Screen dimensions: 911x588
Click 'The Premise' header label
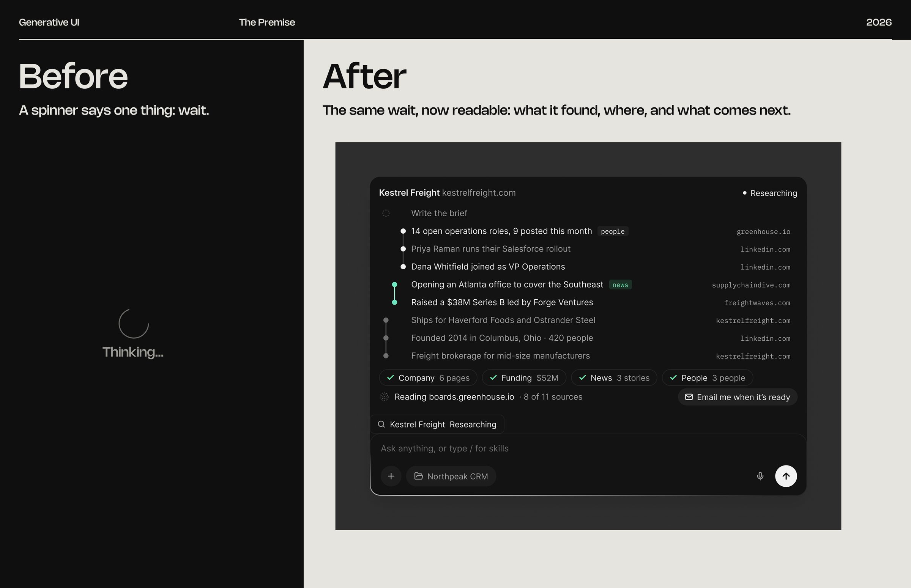267,22
